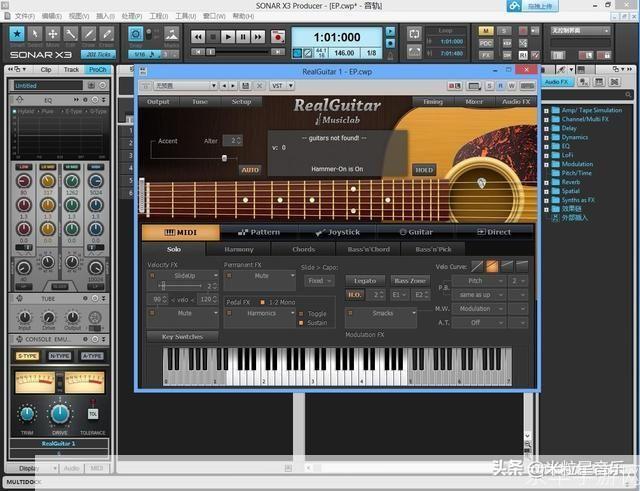Image resolution: width=640 pixels, height=491 pixels.
Task: Open the control surface dropdown
Action: [580, 31]
